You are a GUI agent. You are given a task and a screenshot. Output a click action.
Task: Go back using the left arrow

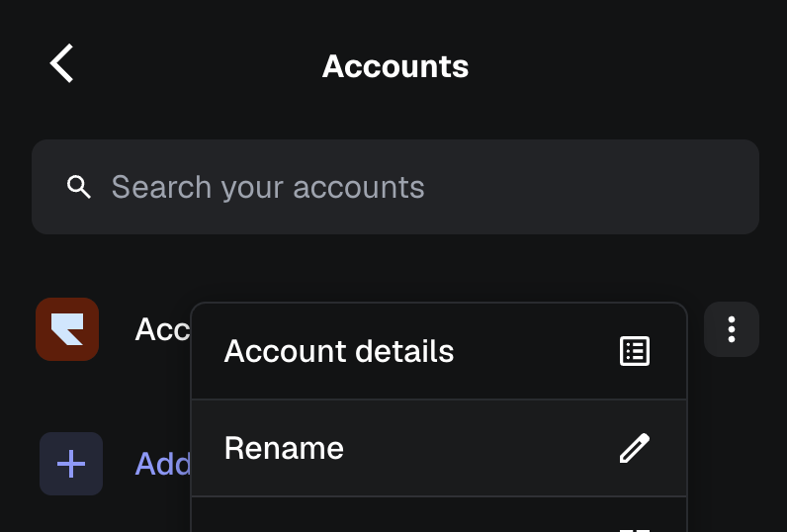pyautogui.click(x=62, y=64)
